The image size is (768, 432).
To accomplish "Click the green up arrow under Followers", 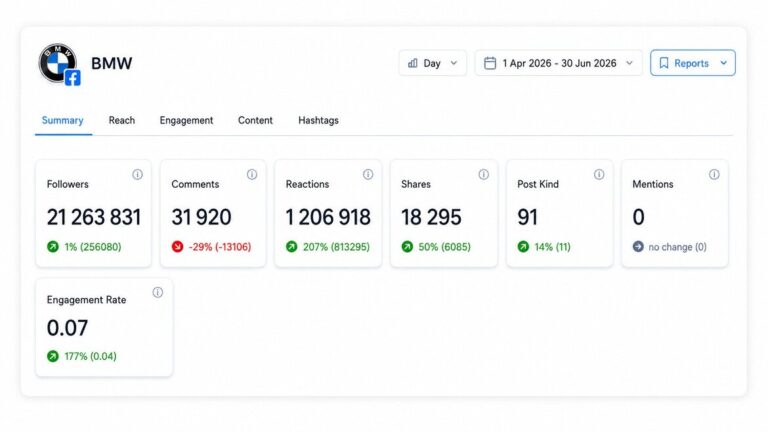I will point(53,247).
